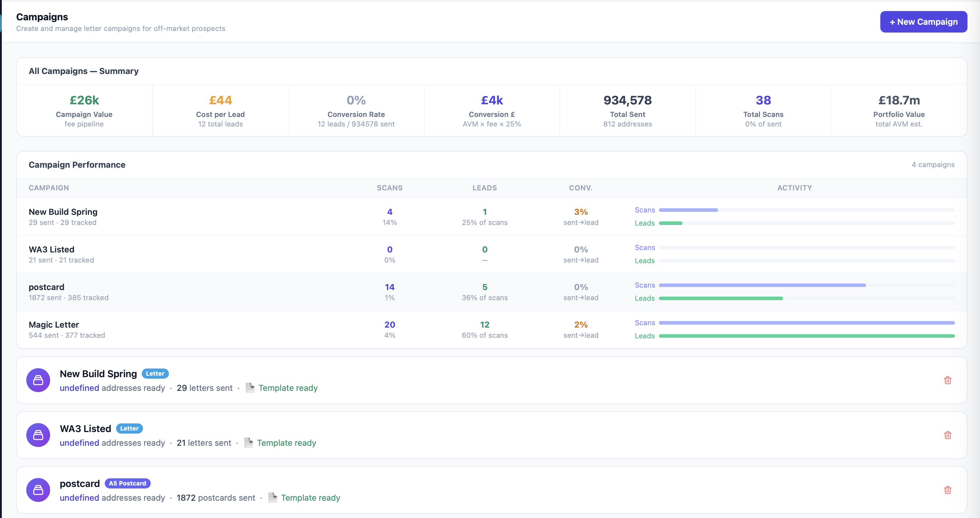Image resolution: width=980 pixels, height=518 pixels.
Task: Click Magic Letter's 2% conversion value
Action: pyautogui.click(x=581, y=324)
